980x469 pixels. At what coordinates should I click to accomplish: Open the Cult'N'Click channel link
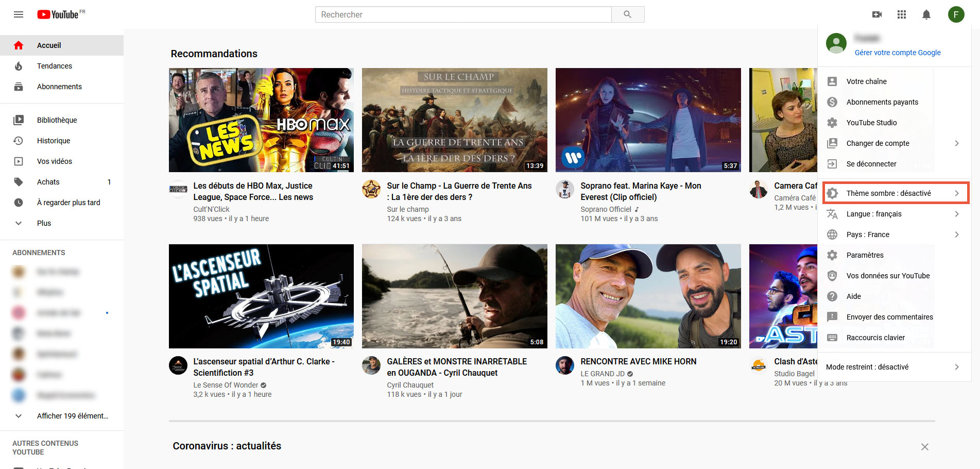pos(211,209)
